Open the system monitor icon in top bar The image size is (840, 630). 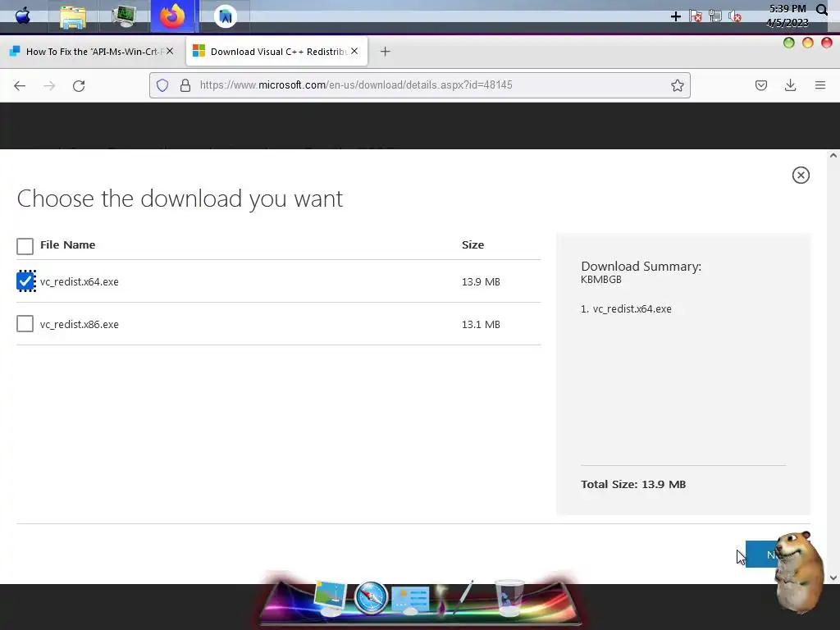tap(124, 16)
